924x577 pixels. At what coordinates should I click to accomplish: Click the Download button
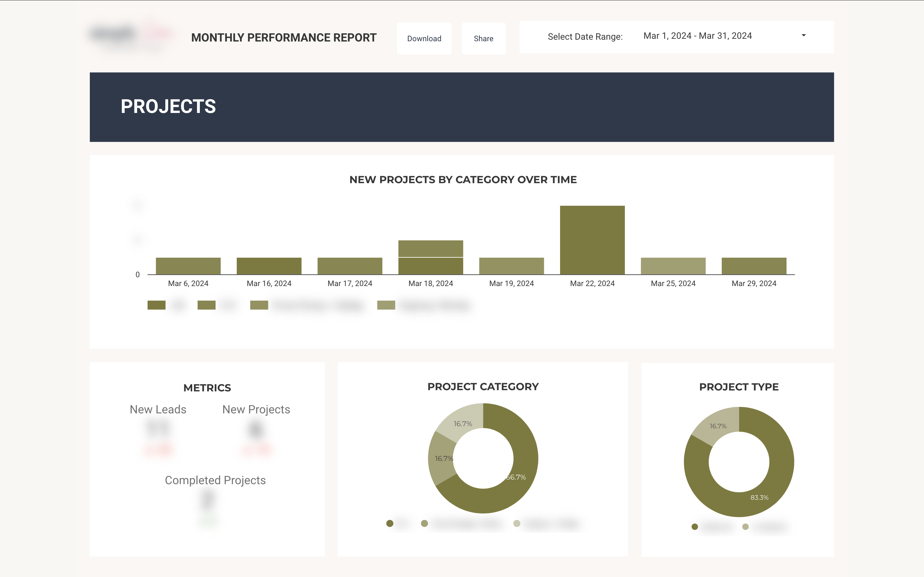click(x=424, y=38)
